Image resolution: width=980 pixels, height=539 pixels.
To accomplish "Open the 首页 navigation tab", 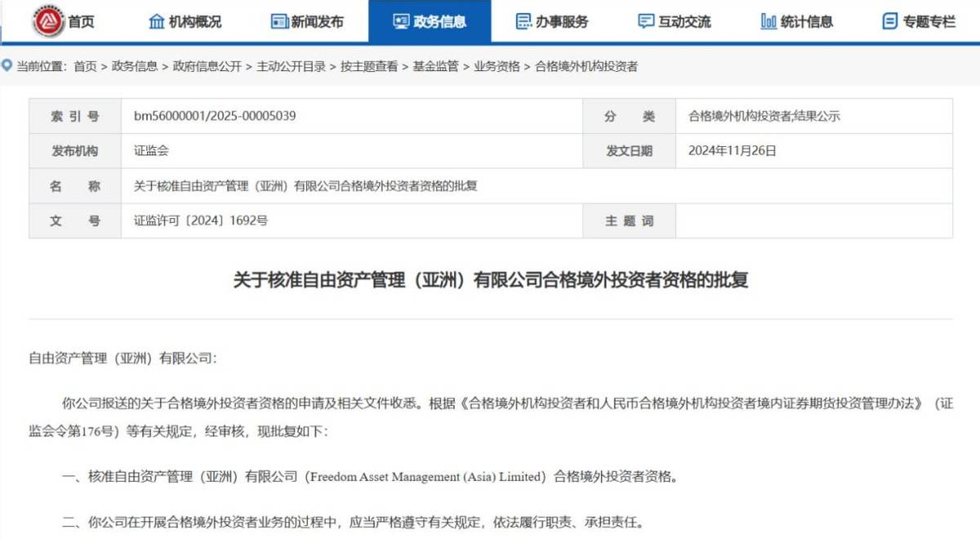I will (81, 21).
